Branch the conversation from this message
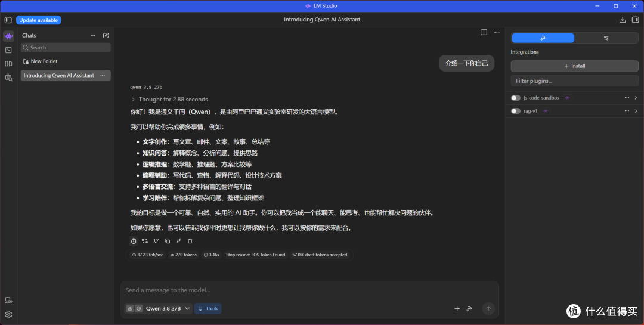Screen dimensions: 644x325 [156, 241]
